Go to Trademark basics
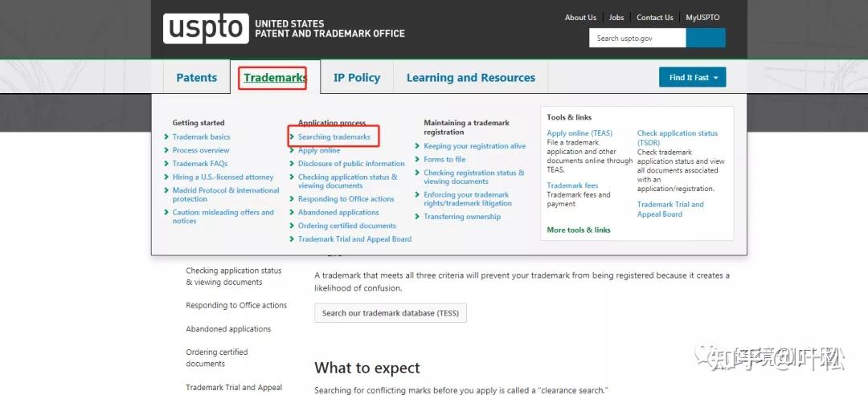The width and height of the screenshot is (868, 395). 201,136
